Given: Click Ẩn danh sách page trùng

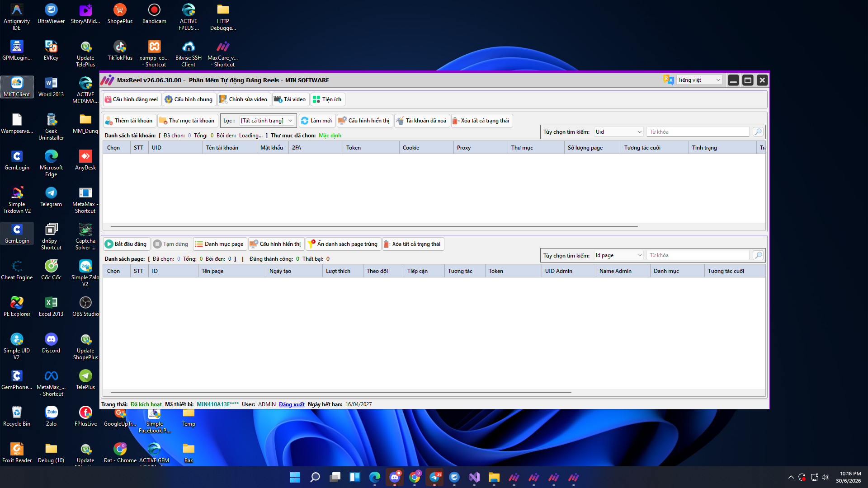Looking at the screenshot, I should point(343,244).
